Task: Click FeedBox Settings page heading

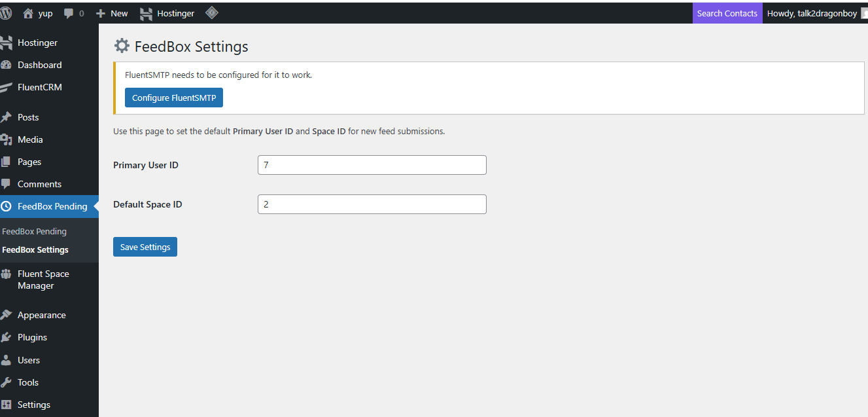Action: pyautogui.click(x=192, y=46)
